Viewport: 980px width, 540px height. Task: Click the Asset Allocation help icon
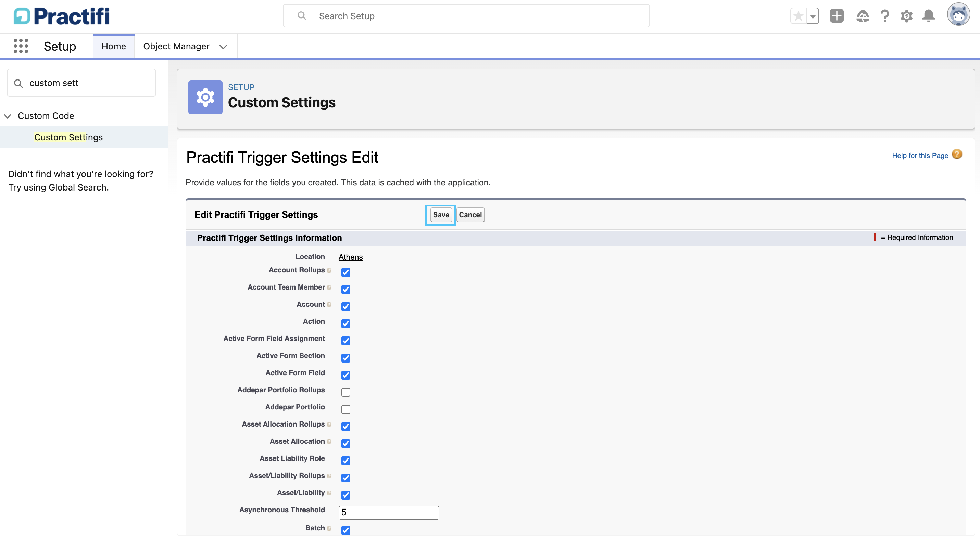point(329,442)
